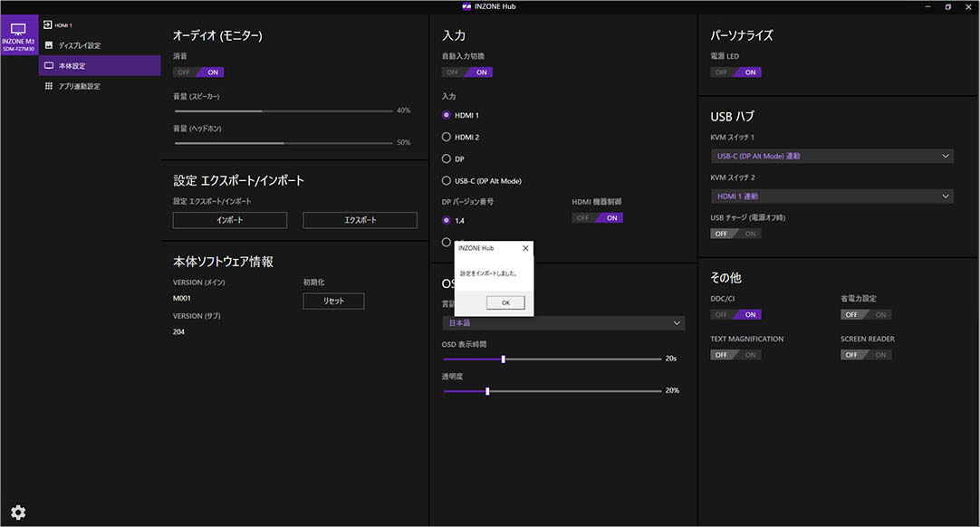
Task: Toggle the DDC/CI switch
Action: pyautogui.click(x=735, y=315)
